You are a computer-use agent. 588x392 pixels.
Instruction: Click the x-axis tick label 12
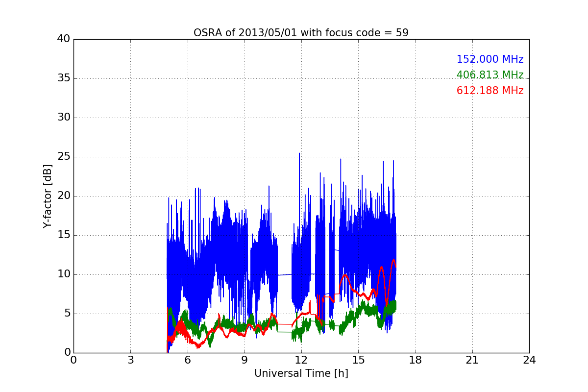click(301, 360)
